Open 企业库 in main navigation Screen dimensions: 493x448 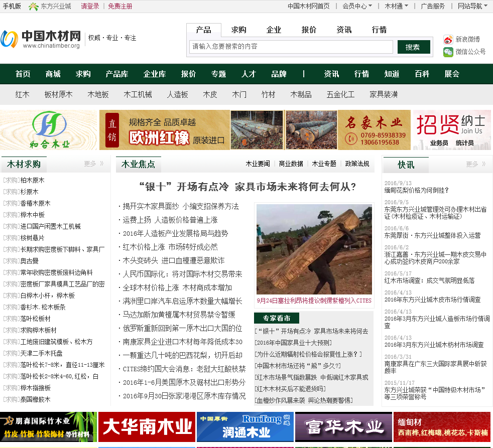point(155,74)
